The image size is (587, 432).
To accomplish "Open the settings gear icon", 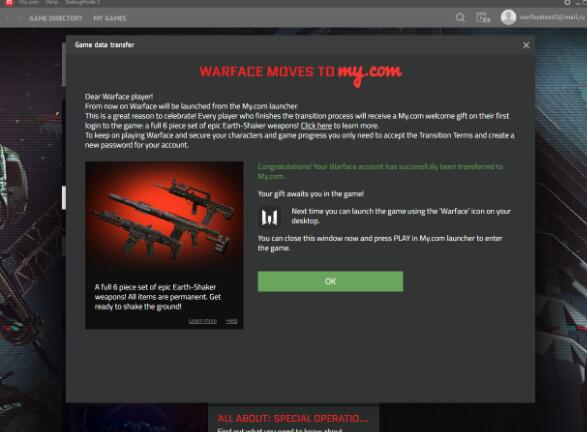I will pos(567,3).
